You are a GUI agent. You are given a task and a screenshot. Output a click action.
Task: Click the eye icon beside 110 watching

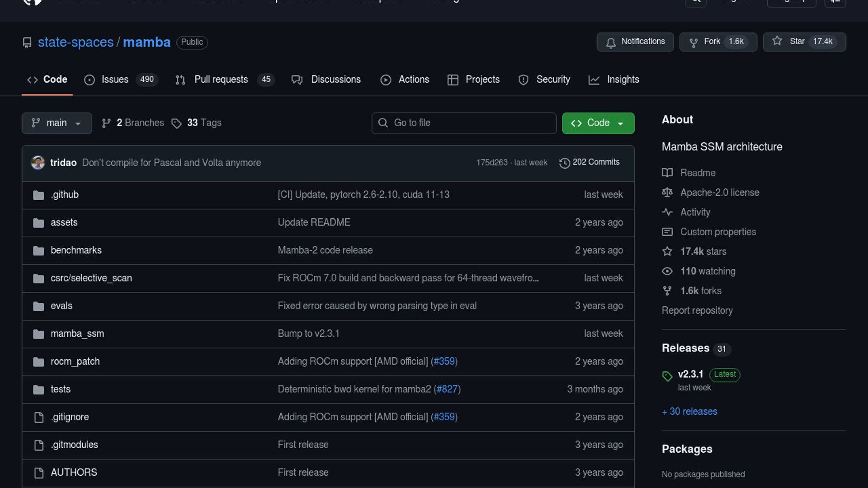[x=667, y=271]
